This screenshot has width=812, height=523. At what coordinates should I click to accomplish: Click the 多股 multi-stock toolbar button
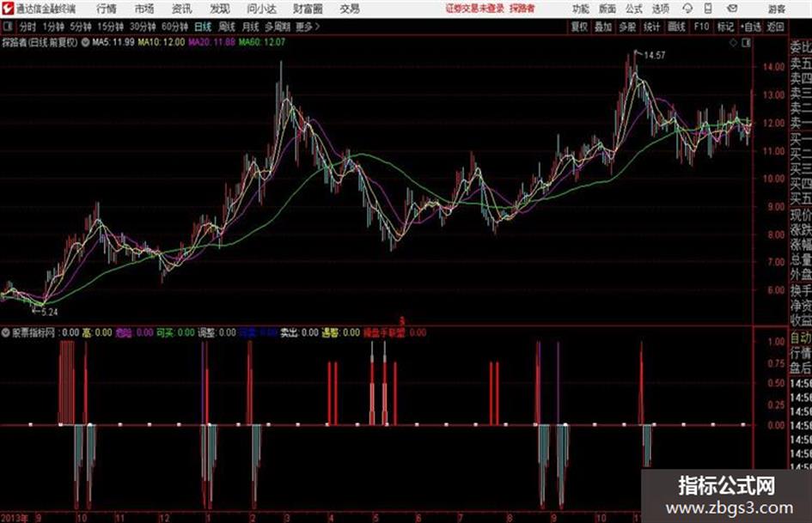627,27
